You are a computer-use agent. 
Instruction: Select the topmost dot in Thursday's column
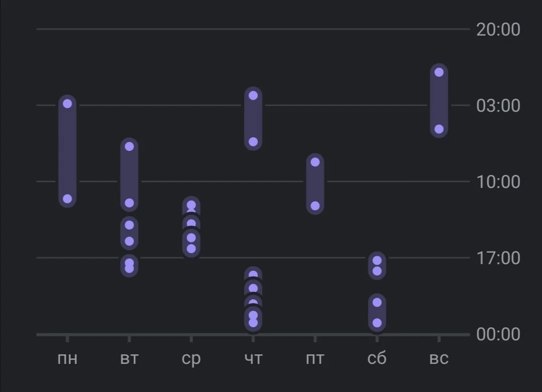coord(253,95)
